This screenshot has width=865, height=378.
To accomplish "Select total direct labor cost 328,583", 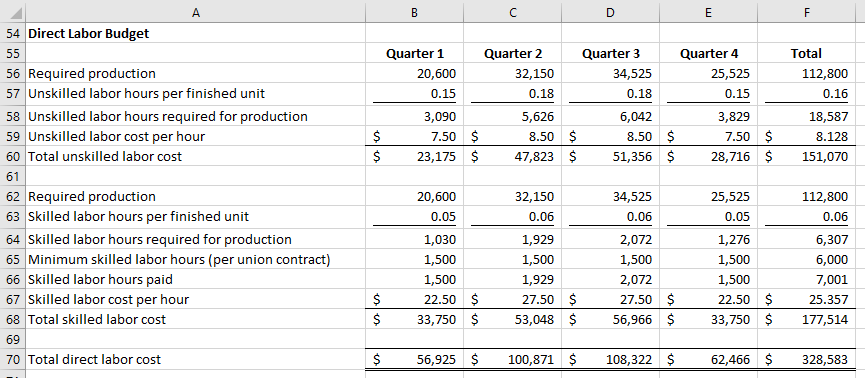I will coord(805,360).
